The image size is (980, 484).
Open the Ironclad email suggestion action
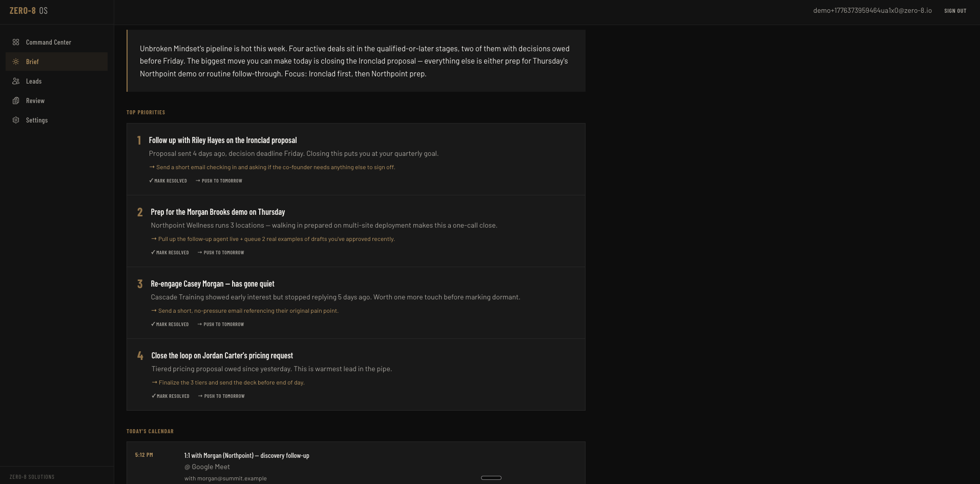tap(275, 167)
